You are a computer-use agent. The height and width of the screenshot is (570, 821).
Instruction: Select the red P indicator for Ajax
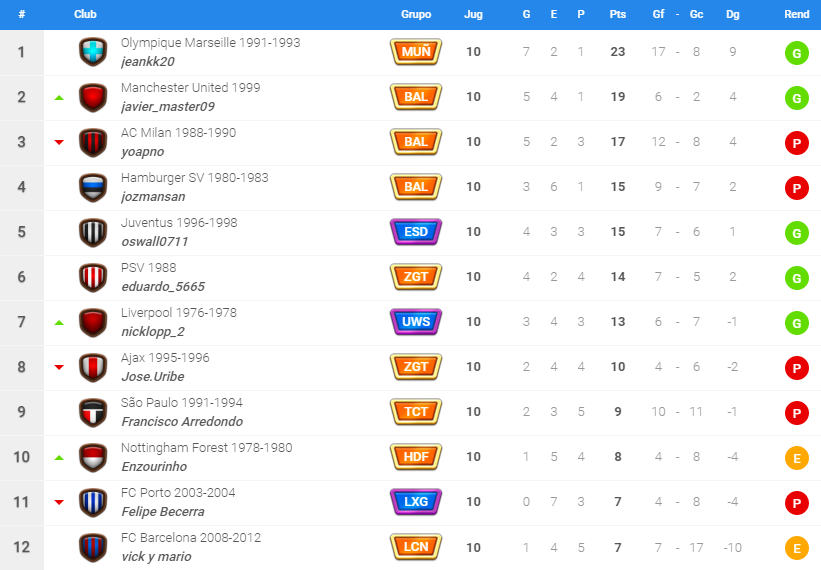point(796,368)
